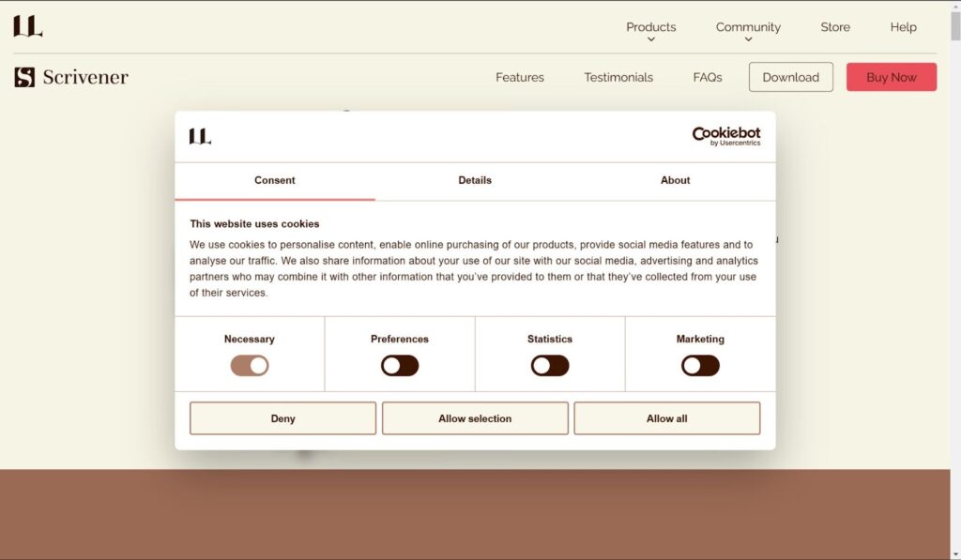Go to the Help page link
This screenshot has height=560, width=961.
[903, 27]
